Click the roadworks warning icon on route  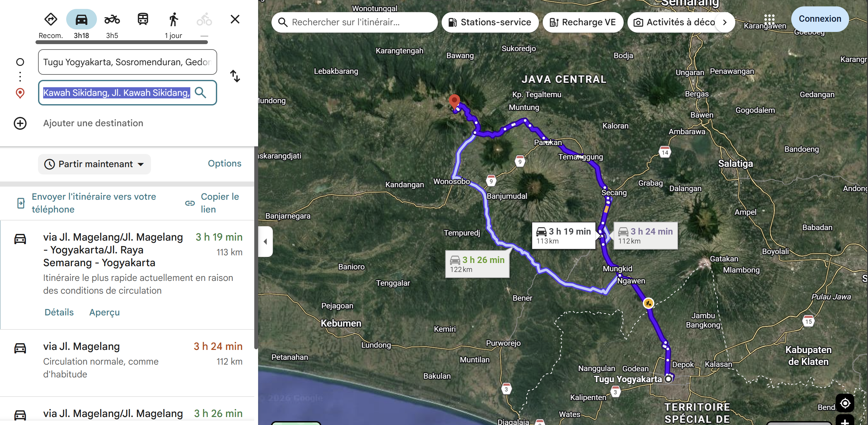point(648,303)
